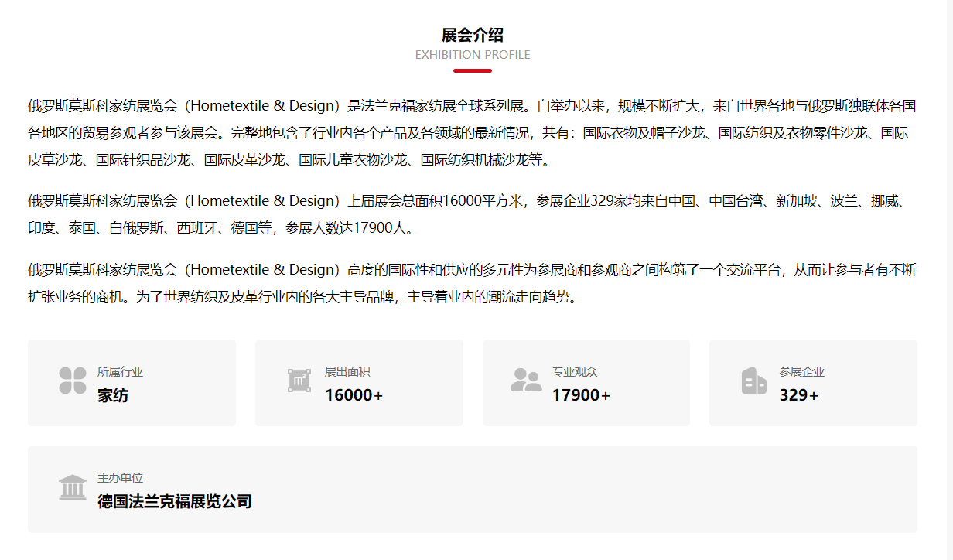Click the 17900+ value
Image resolution: width=953 pixels, height=560 pixels.
click(581, 395)
